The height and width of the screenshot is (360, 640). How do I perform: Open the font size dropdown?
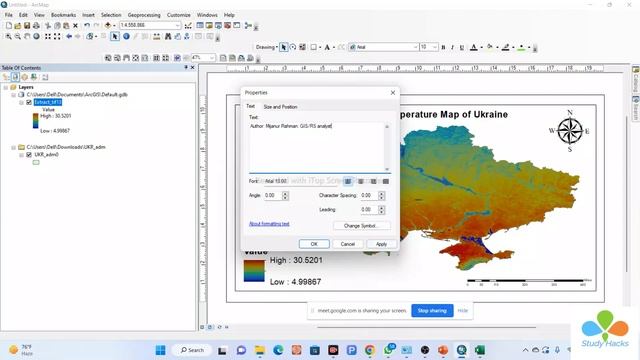click(435, 47)
